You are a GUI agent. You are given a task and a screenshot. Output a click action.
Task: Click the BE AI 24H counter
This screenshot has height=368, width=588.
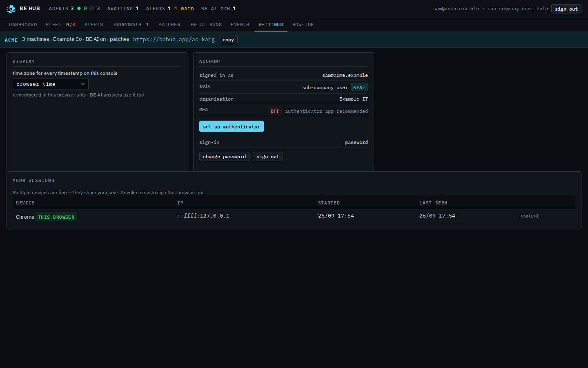pyautogui.click(x=218, y=9)
